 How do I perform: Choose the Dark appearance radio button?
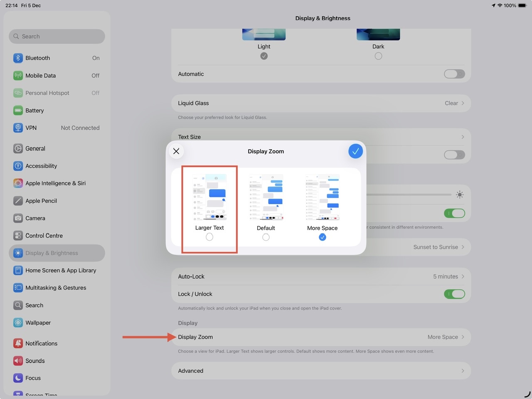[x=378, y=56]
